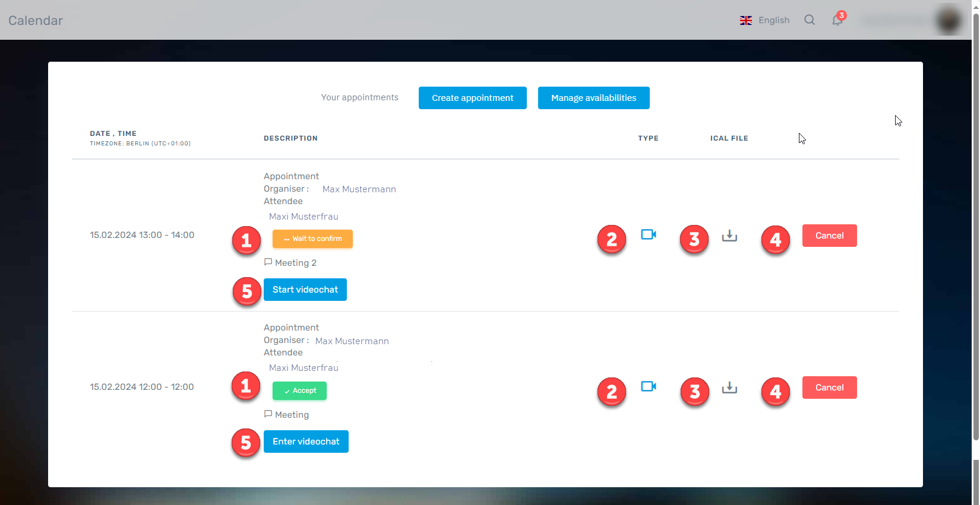Click the search magnifier icon in header
The width and height of the screenshot is (980, 505).
[x=810, y=20]
